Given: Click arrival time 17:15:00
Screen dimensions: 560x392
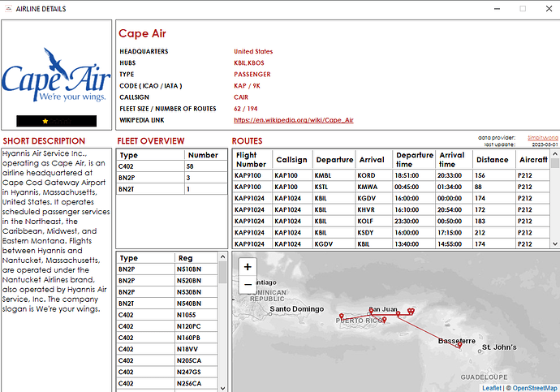Looking at the screenshot, I should point(454,232).
